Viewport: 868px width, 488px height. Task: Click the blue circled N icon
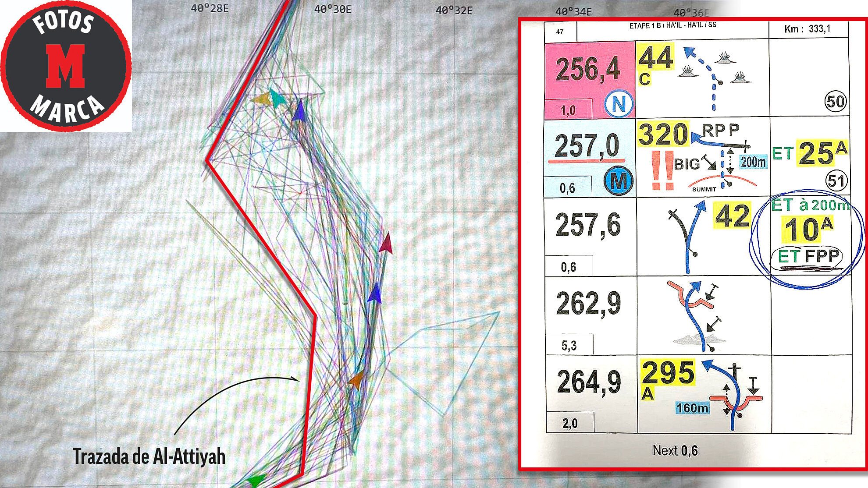point(619,104)
